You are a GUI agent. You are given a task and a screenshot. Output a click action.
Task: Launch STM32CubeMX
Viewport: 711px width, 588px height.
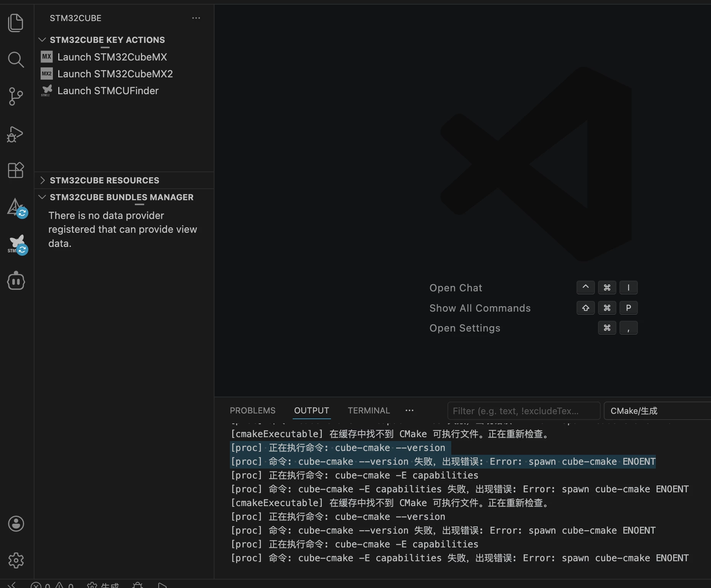[x=112, y=57]
